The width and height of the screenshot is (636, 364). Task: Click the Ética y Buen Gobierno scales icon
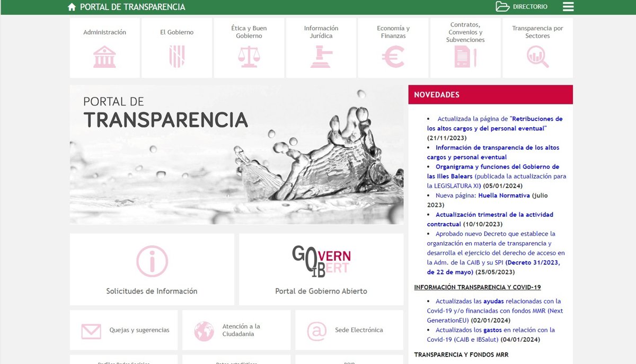point(249,57)
